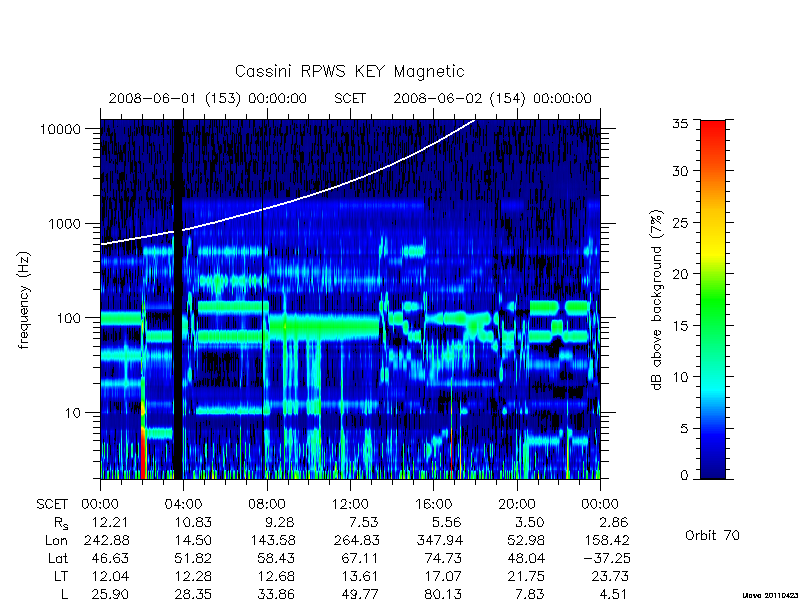Click the Rs value "3.50"
Image resolution: width=800 pixels, height=600 pixels.
tap(530, 522)
